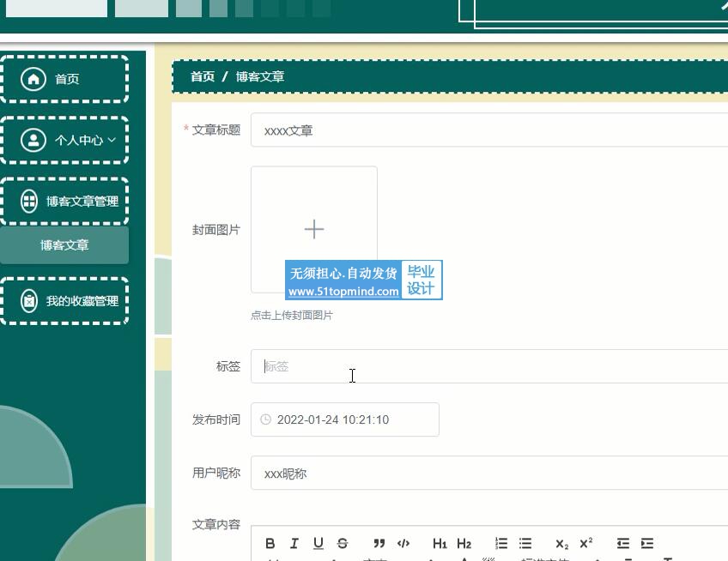Click the user avatar icon for 个人中心
The width and height of the screenshot is (728, 561).
pos(33,140)
